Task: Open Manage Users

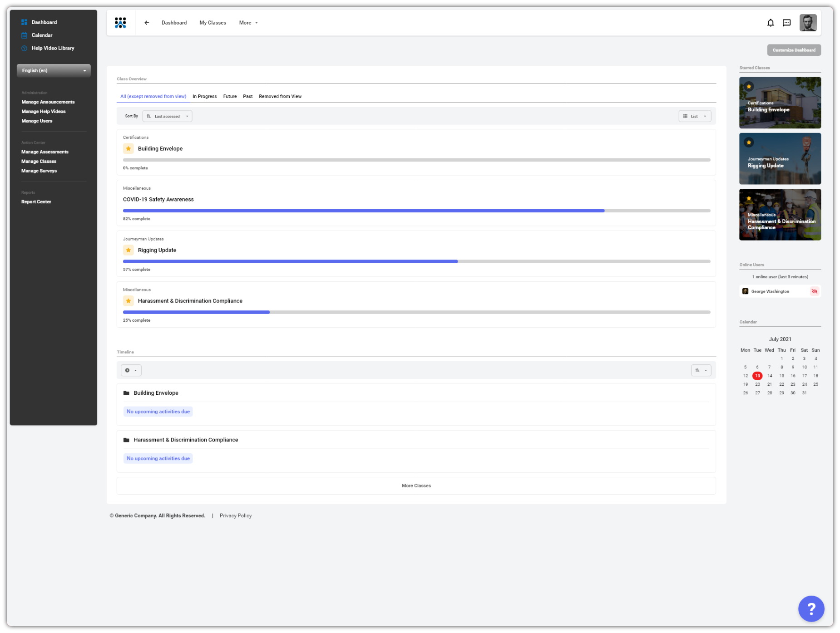Action: coord(37,121)
